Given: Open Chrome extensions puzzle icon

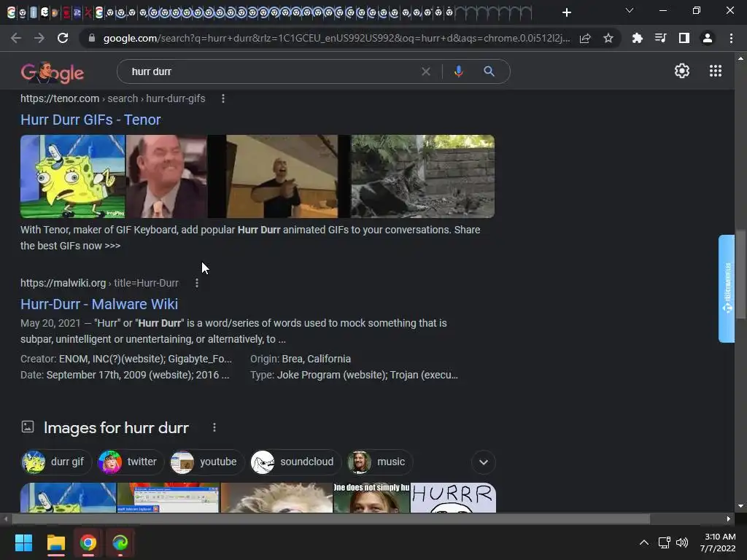Looking at the screenshot, I should pos(637,38).
